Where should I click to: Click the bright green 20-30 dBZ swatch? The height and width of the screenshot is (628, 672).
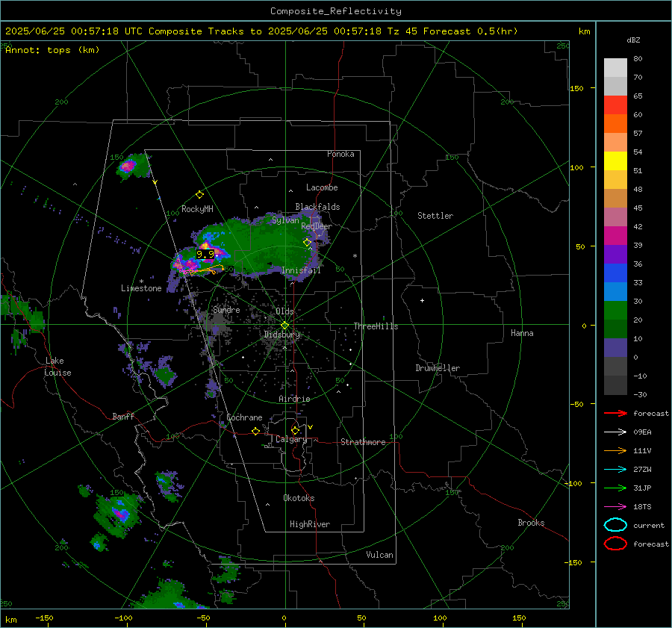[x=615, y=311]
